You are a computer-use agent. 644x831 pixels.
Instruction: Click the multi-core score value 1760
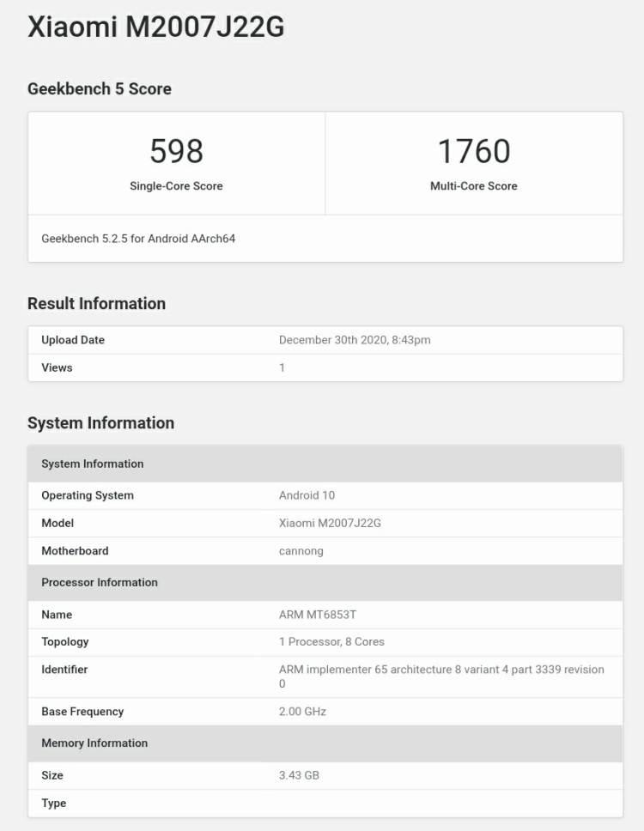(x=474, y=151)
